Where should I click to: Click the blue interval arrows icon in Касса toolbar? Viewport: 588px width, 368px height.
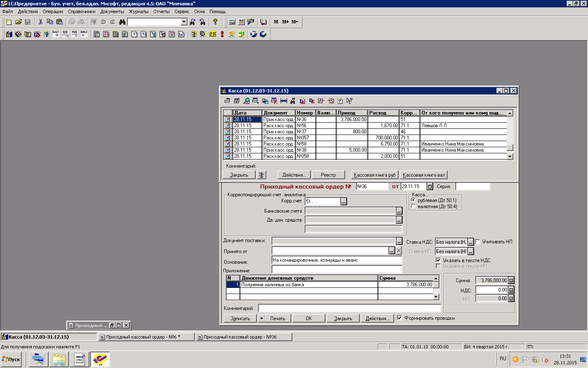[284, 101]
